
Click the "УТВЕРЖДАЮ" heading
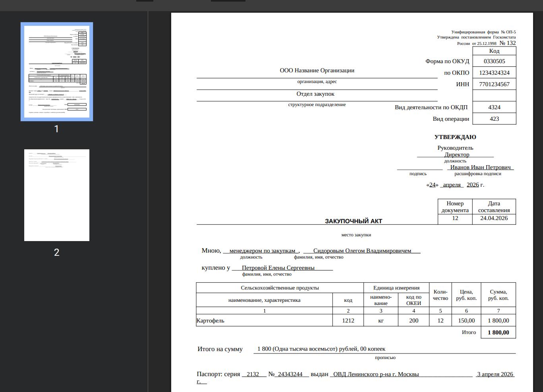(x=455, y=137)
